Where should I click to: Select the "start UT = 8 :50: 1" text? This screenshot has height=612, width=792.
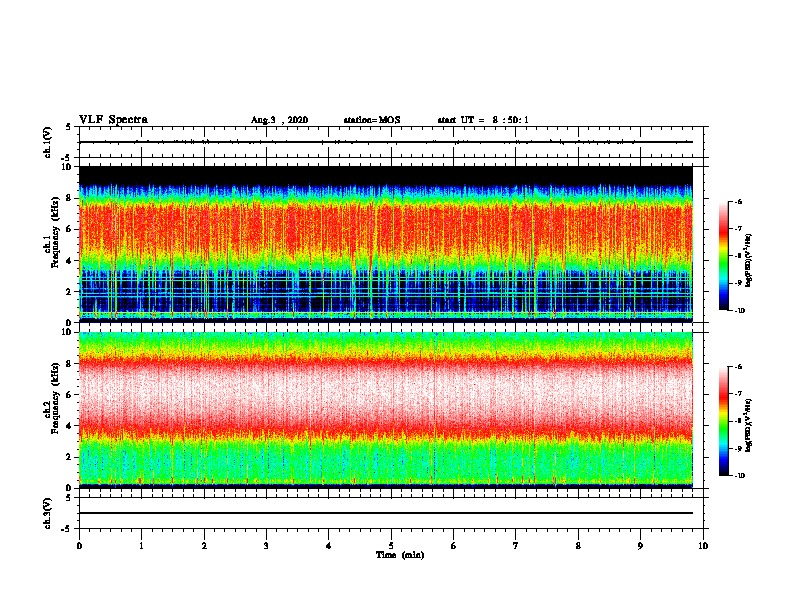pyautogui.click(x=483, y=120)
